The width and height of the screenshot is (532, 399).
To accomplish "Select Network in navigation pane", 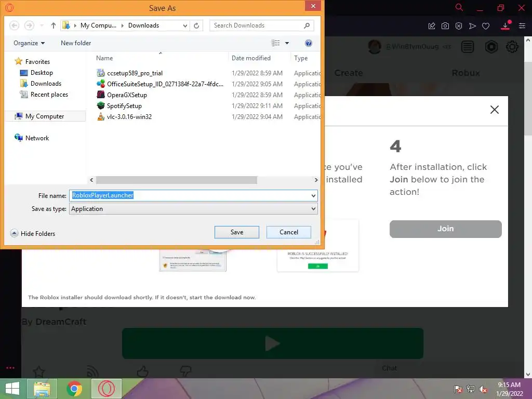I will (32, 138).
